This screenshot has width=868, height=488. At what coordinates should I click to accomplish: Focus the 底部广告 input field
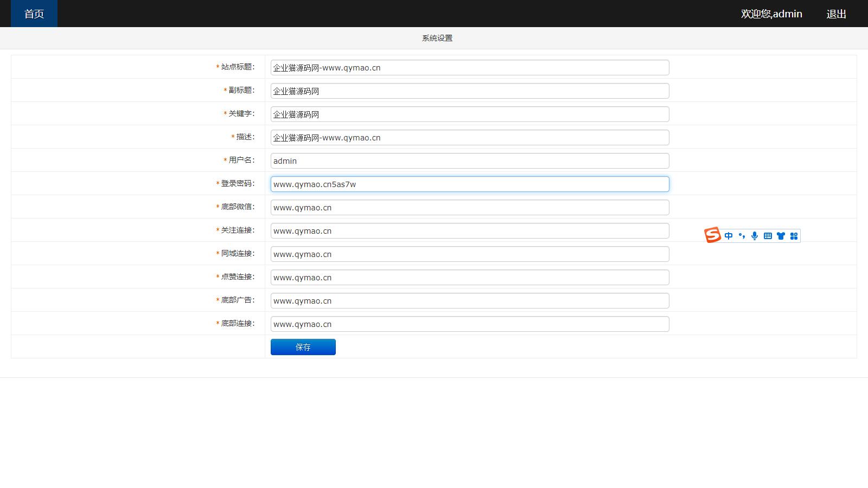pos(469,301)
